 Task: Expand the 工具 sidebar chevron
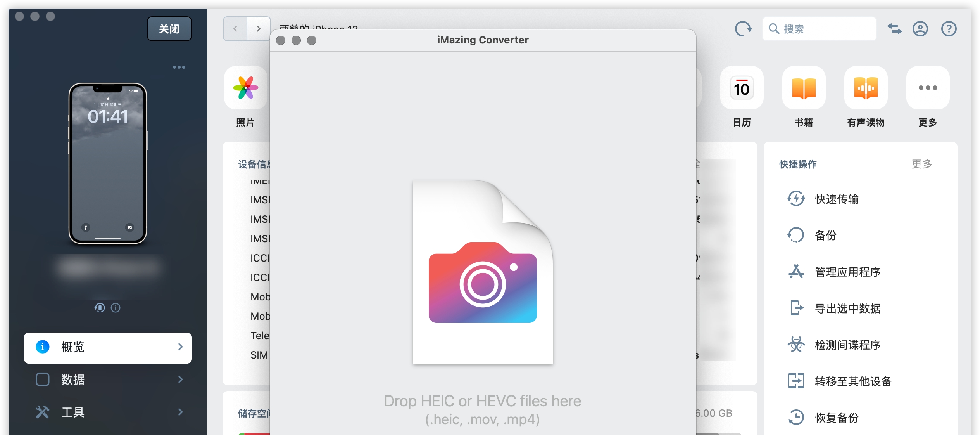pos(180,412)
